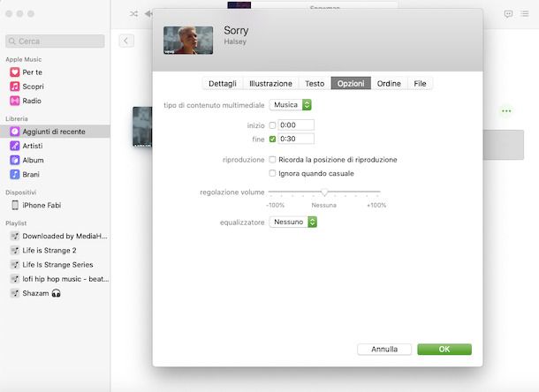Switch to the Illustrazione tab
The image size is (539, 392).
point(270,84)
